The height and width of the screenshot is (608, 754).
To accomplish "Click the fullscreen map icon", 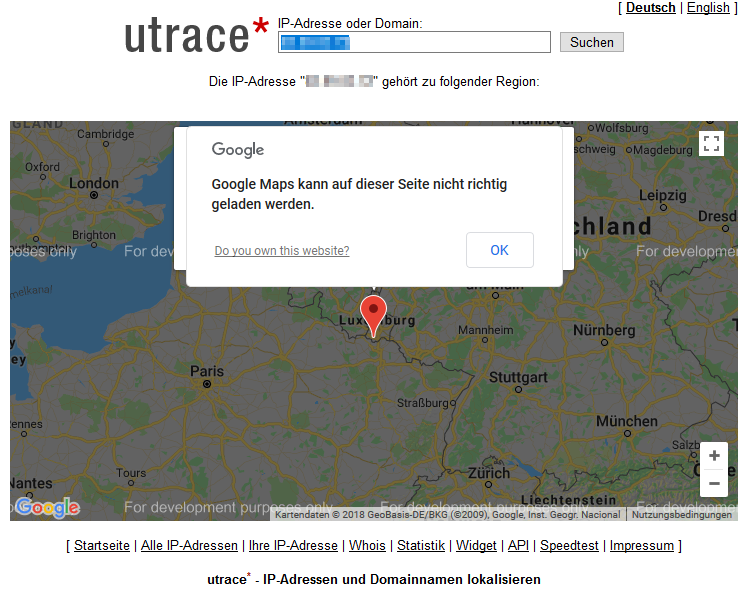I will (711, 143).
